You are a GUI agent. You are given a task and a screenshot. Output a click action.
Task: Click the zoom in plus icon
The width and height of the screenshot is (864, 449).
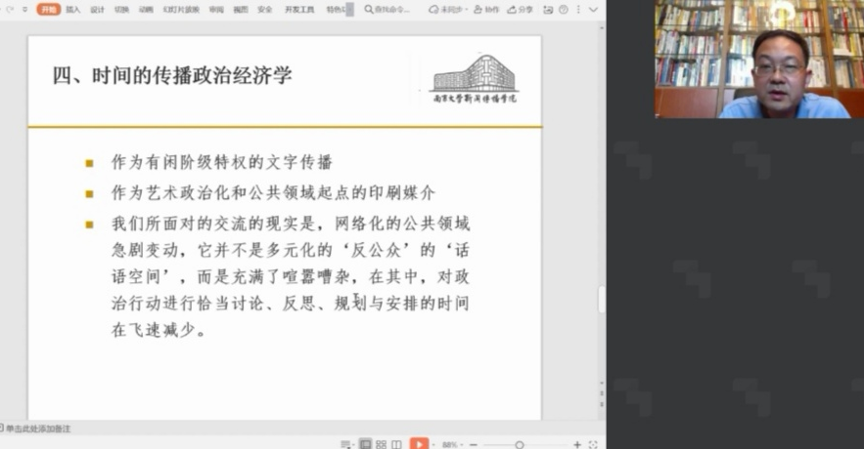click(577, 444)
